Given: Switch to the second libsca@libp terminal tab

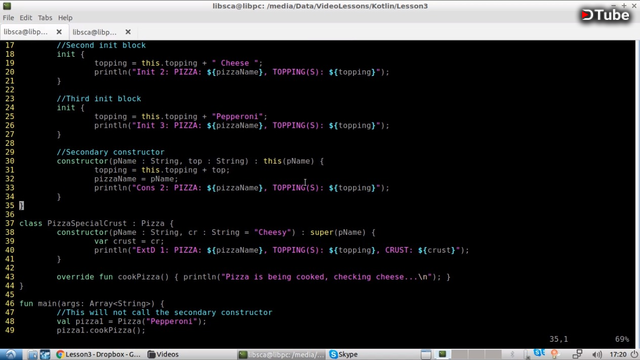Looking at the screenshot, I should point(94,32).
